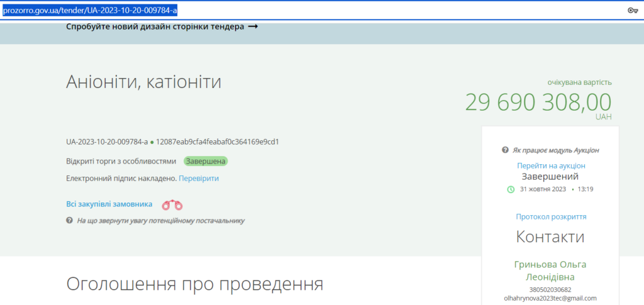Image resolution: width=644 pixels, height=305 pixels.
Task: Click the question mark icon beside 'Як працює модуль Аукціон'
Action: 505,150
